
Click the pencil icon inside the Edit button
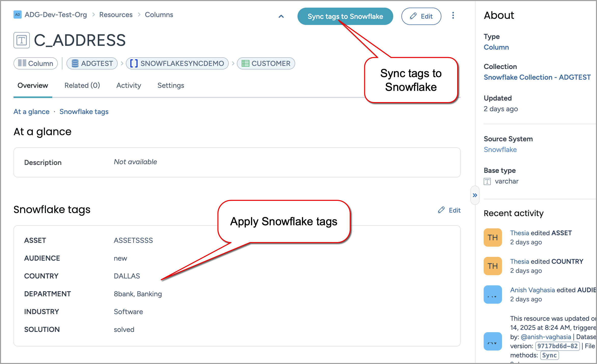pyautogui.click(x=413, y=16)
